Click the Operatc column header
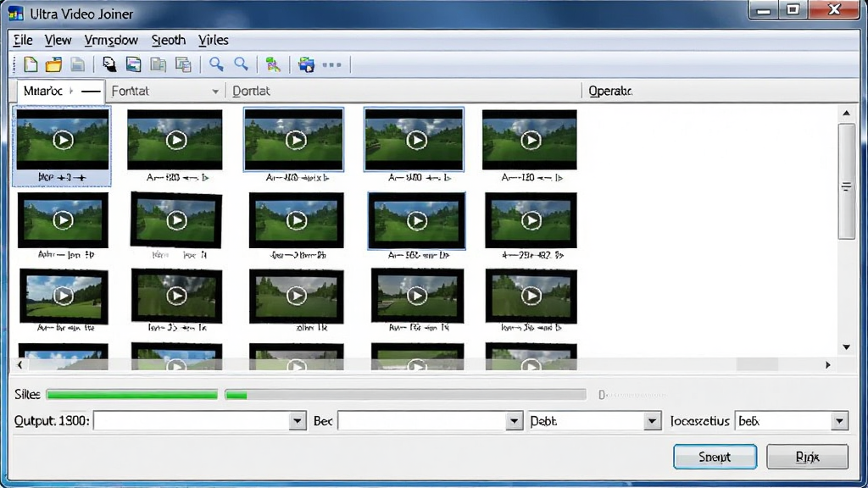 pos(610,91)
